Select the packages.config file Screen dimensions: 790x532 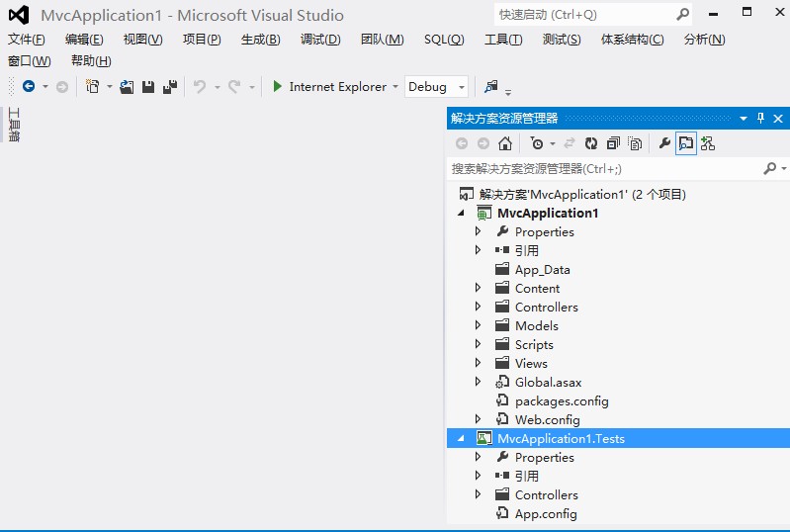tap(562, 401)
